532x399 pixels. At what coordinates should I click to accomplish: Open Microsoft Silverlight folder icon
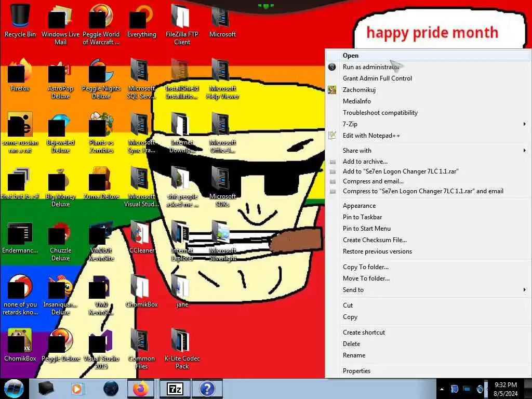[x=222, y=241]
